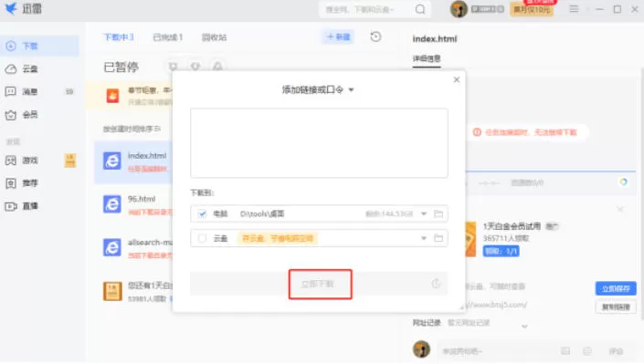Select the allsearch-m download task
644x364 pixels.
(x=133, y=248)
